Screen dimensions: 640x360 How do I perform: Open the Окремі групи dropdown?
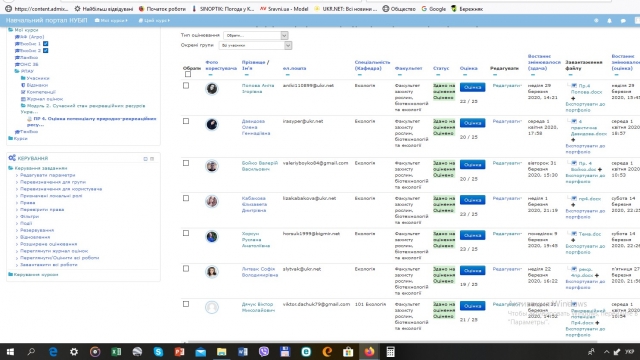point(256,46)
